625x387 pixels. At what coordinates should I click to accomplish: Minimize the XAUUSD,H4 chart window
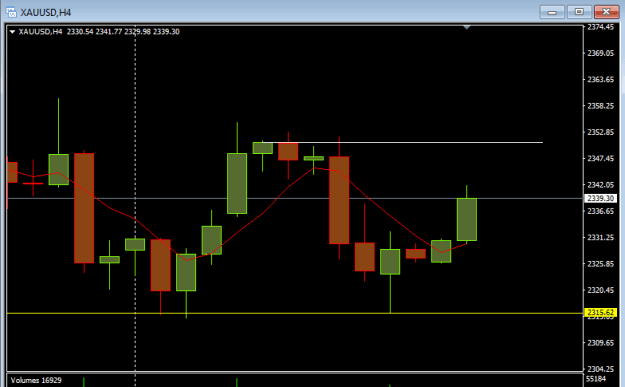point(552,12)
